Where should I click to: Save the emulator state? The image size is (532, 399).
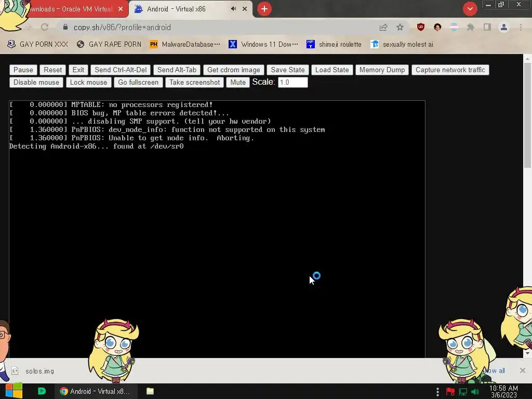tap(288, 70)
